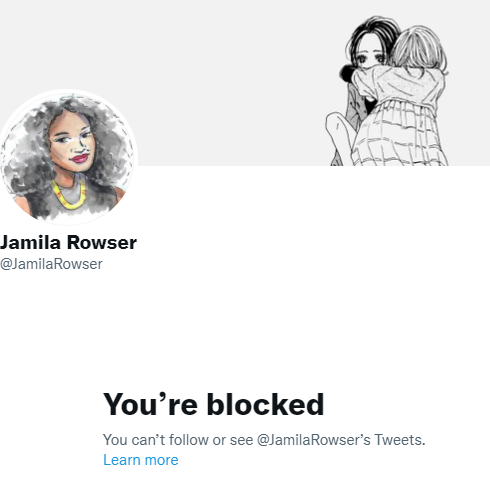Viewport: 490px width, 496px height.
Task: Select the gray @JamilaRowser handle below the name
Action: tap(51, 264)
